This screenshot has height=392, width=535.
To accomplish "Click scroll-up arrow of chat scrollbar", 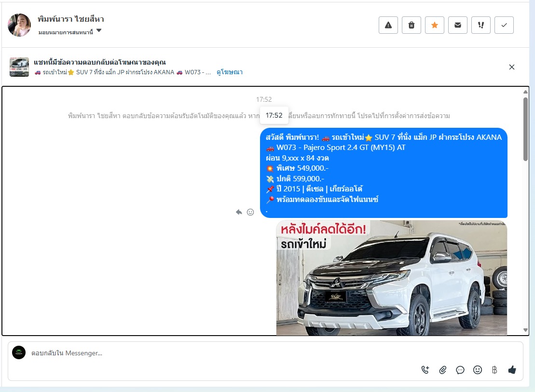I will [525, 92].
